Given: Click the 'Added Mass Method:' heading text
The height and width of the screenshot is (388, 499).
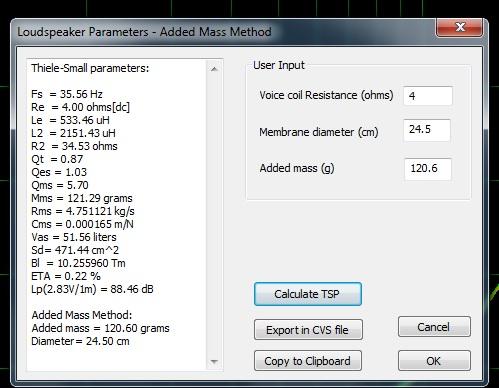Looking at the screenshot, I should pyautogui.click(x=82, y=315).
